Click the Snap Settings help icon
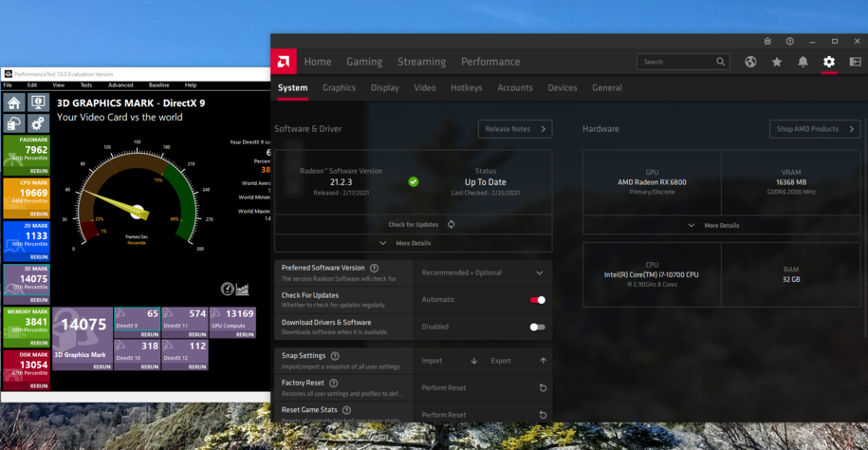The height and width of the screenshot is (450, 868). point(335,356)
